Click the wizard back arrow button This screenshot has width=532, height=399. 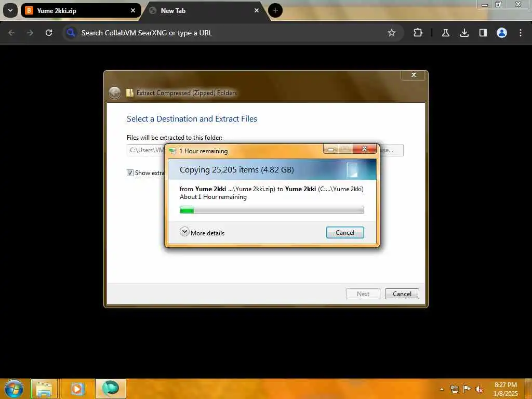coord(115,92)
